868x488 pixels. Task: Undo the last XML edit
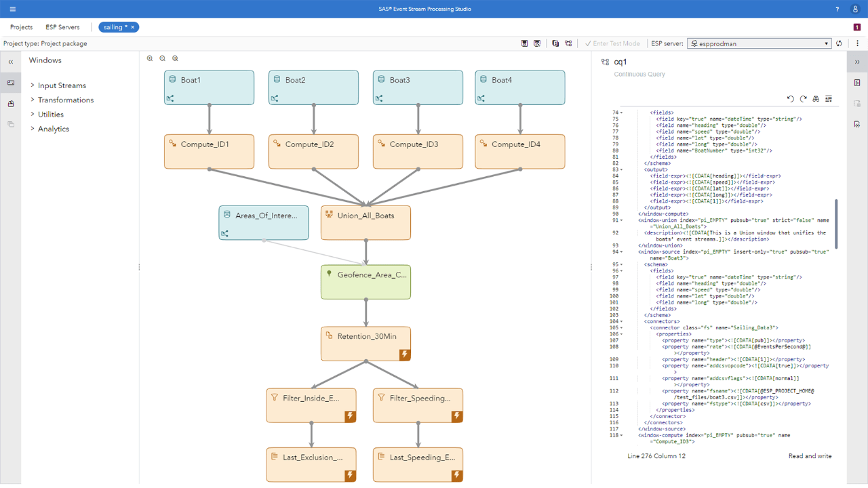point(790,99)
